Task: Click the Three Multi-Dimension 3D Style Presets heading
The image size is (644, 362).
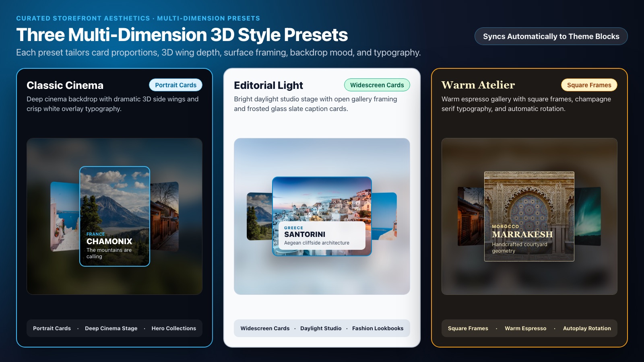Action: [x=182, y=35]
